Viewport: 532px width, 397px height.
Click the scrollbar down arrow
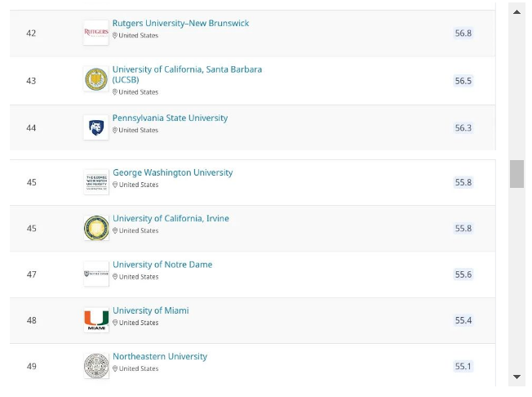[x=516, y=377]
